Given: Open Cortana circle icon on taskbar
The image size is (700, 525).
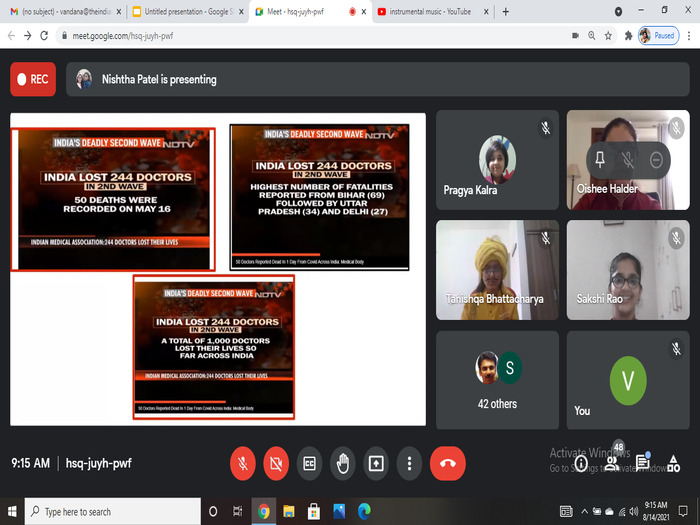Looking at the screenshot, I should point(213,512).
